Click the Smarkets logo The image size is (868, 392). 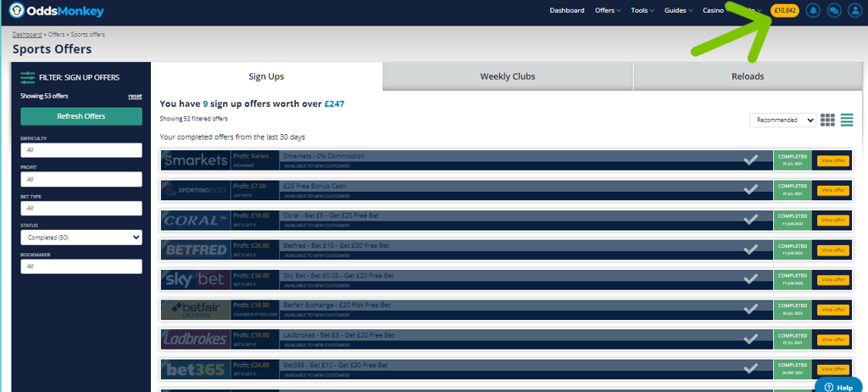pyautogui.click(x=196, y=160)
